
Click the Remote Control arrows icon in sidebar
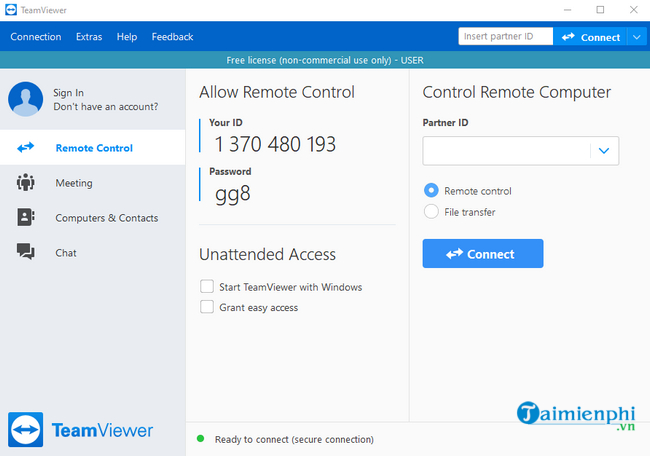26,147
